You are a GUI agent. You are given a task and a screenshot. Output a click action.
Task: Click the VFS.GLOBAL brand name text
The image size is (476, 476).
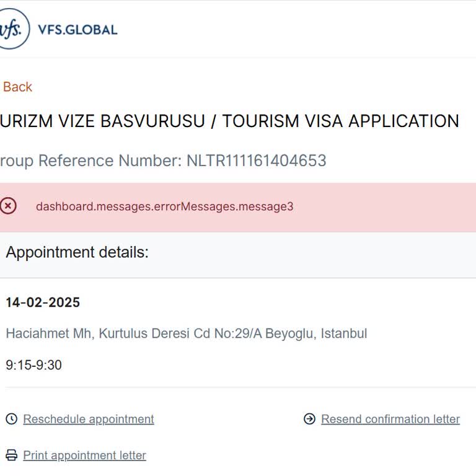click(x=77, y=29)
